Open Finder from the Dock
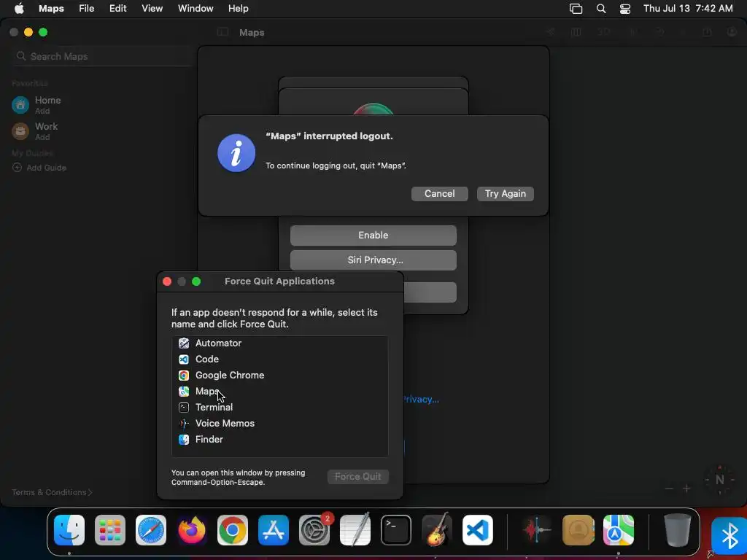Viewport: 747px width, 560px height. pos(69,530)
